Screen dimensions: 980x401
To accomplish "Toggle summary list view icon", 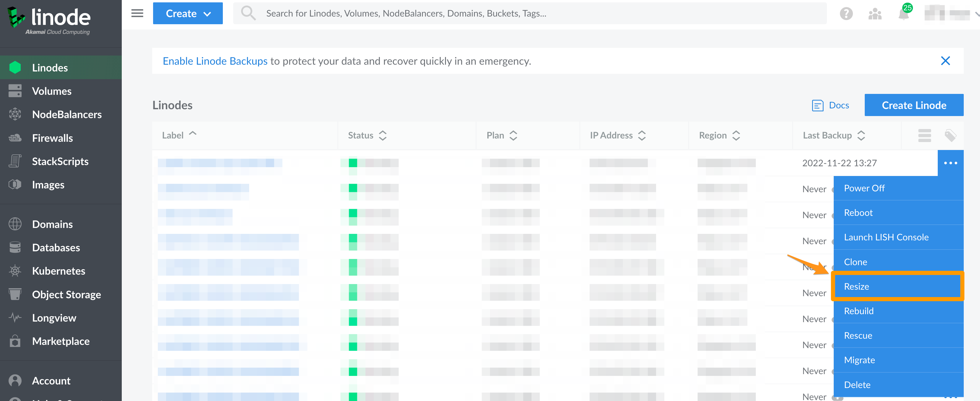I will (924, 135).
